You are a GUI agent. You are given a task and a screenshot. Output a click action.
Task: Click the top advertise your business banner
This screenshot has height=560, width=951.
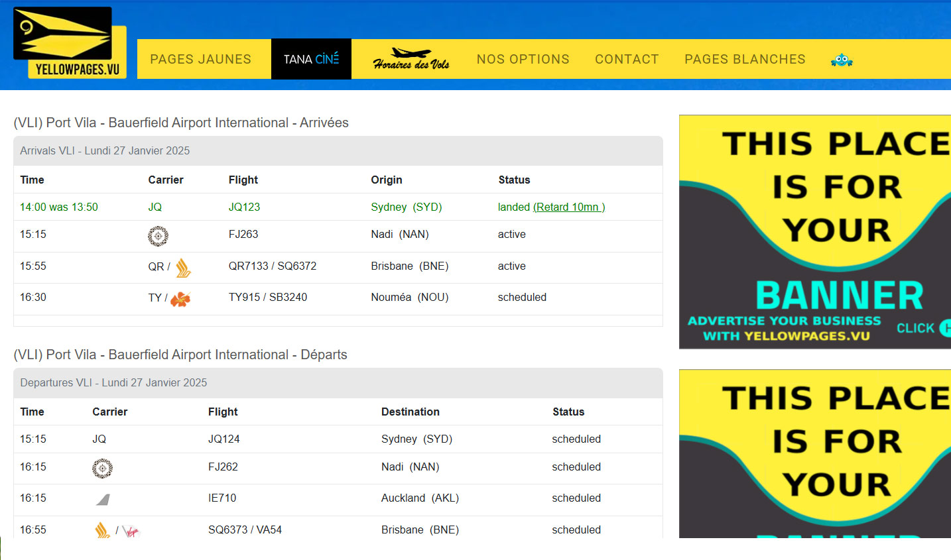814,232
